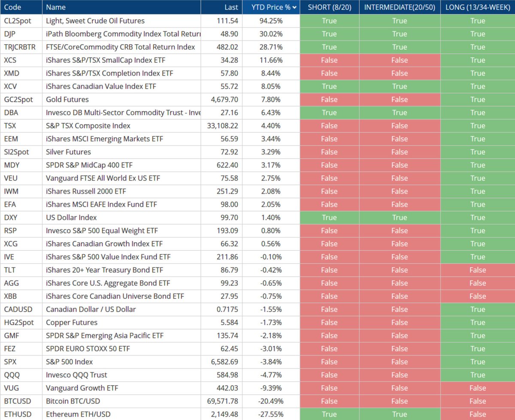The width and height of the screenshot is (515, 420).
Task: Sort by the Code column header
Action: click(x=21, y=7)
